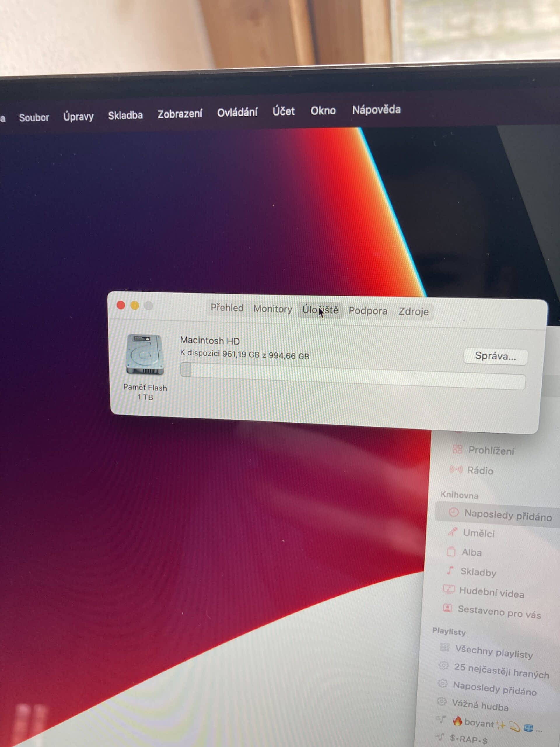Open Všechny playlisty
The height and width of the screenshot is (747, 560).
pos(494,651)
